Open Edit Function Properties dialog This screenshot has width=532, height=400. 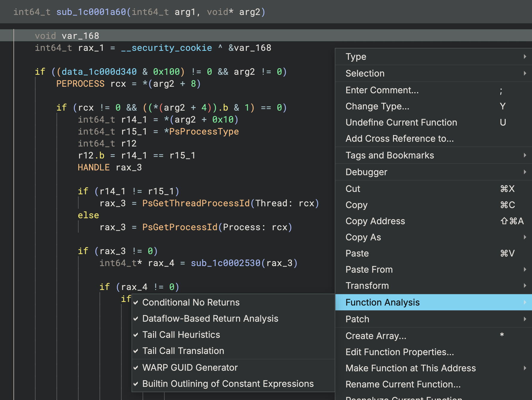[x=433, y=352]
